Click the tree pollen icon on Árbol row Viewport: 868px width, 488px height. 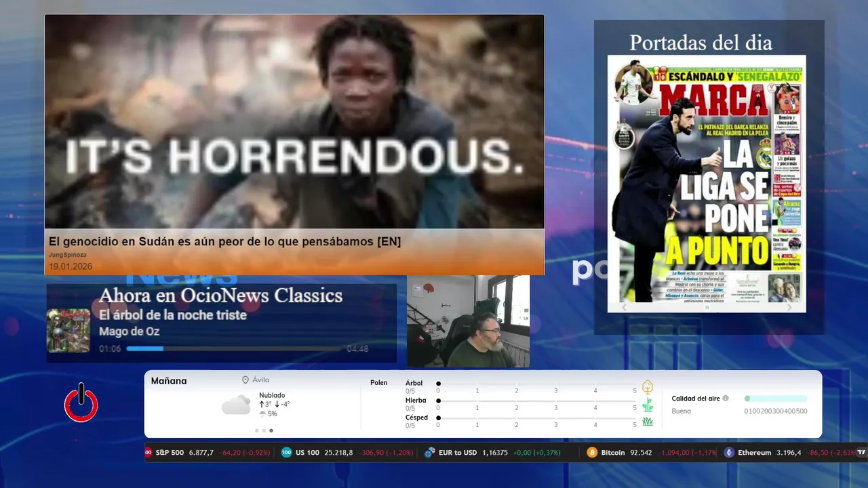(x=648, y=387)
